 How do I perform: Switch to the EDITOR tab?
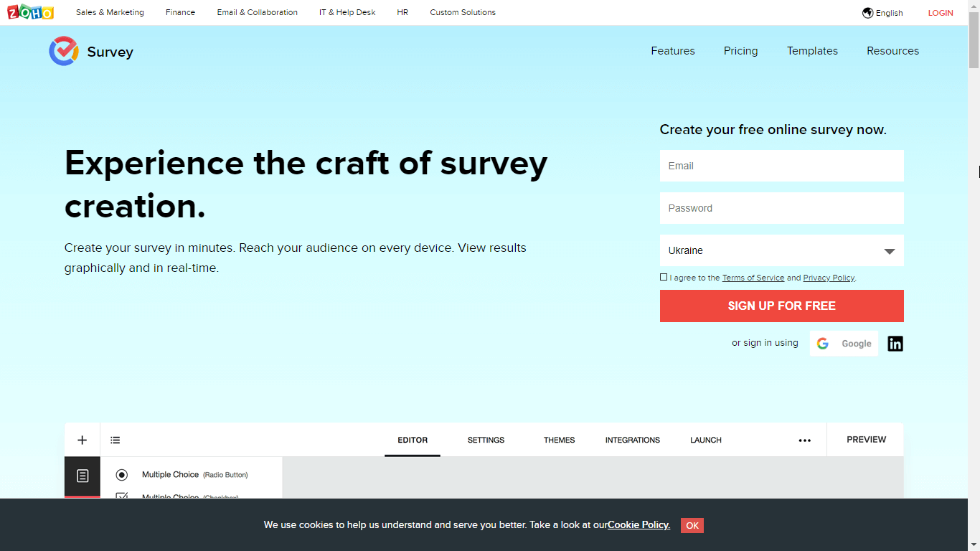[x=413, y=440]
